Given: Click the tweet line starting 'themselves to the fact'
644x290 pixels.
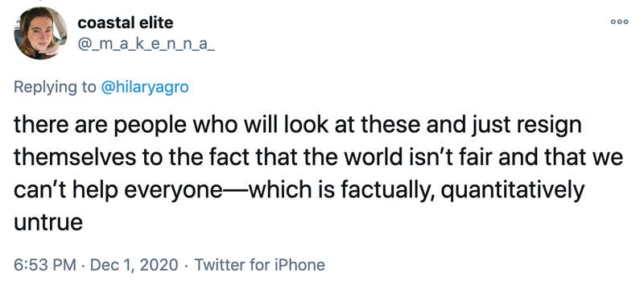Looking at the screenshot, I should click(x=319, y=158).
